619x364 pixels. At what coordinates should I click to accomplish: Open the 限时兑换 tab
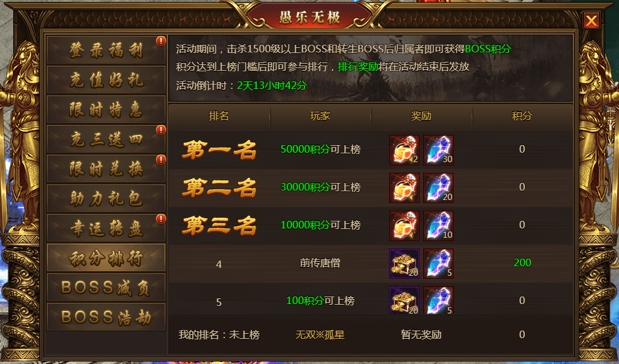[106, 168]
